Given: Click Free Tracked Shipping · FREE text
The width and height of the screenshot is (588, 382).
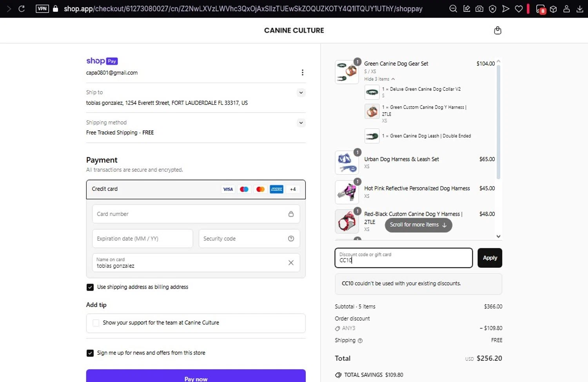Looking at the screenshot, I should pos(120,133).
